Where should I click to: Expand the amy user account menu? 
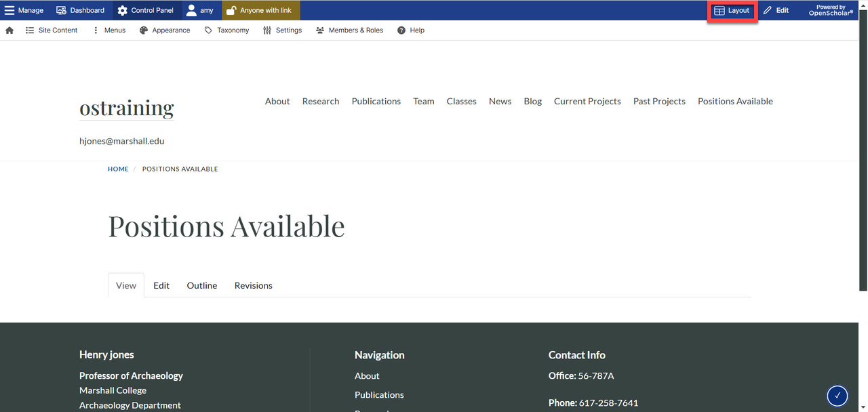[x=200, y=10]
